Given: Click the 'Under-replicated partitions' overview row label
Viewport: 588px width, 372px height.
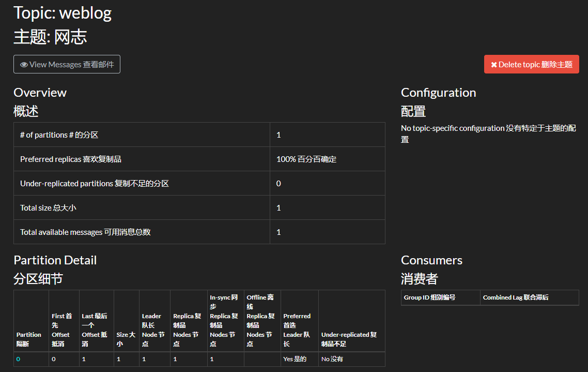Looking at the screenshot, I should tap(94, 184).
